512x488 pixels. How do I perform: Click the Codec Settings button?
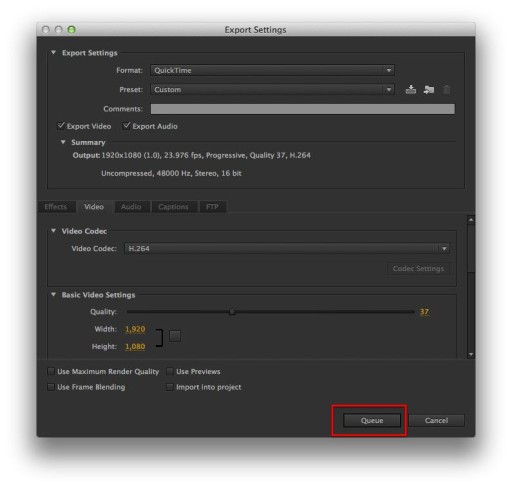tap(418, 268)
